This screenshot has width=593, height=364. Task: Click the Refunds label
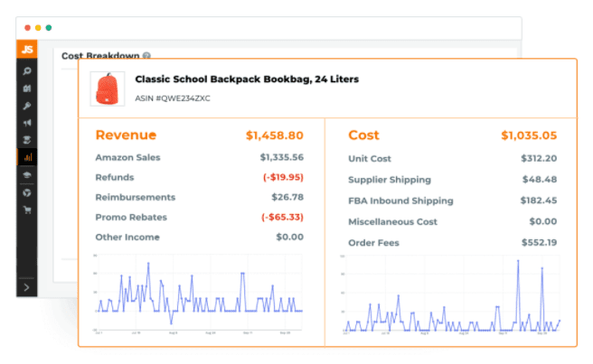click(x=115, y=177)
